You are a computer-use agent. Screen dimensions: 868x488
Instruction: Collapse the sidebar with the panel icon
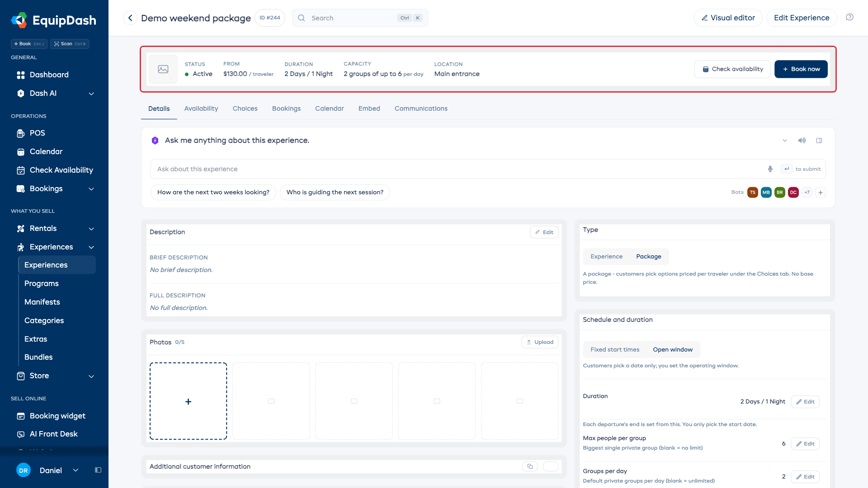click(98, 470)
